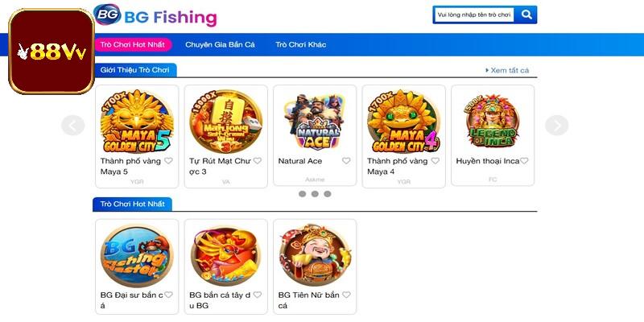Show next games with the right carousel arrow

tap(556, 126)
